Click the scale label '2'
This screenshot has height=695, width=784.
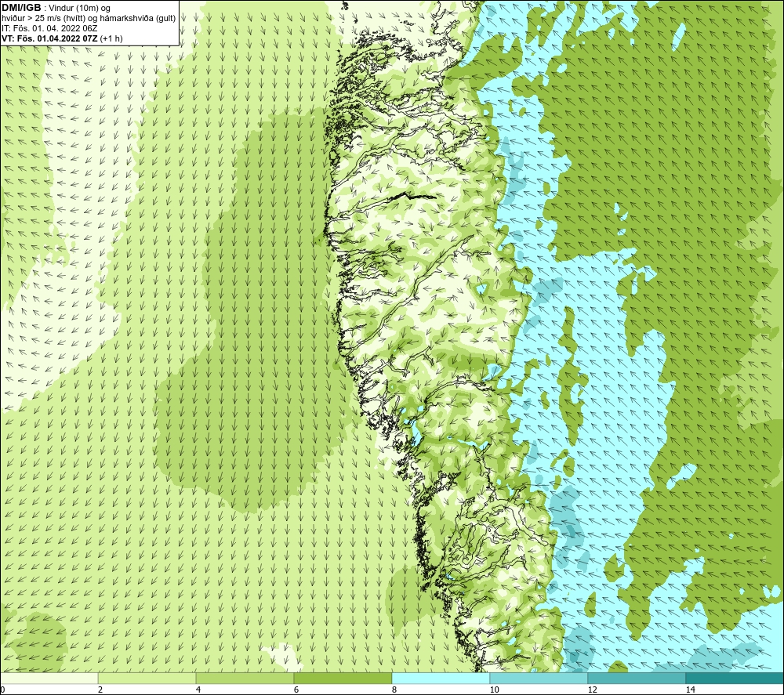[x=100, y=690]
